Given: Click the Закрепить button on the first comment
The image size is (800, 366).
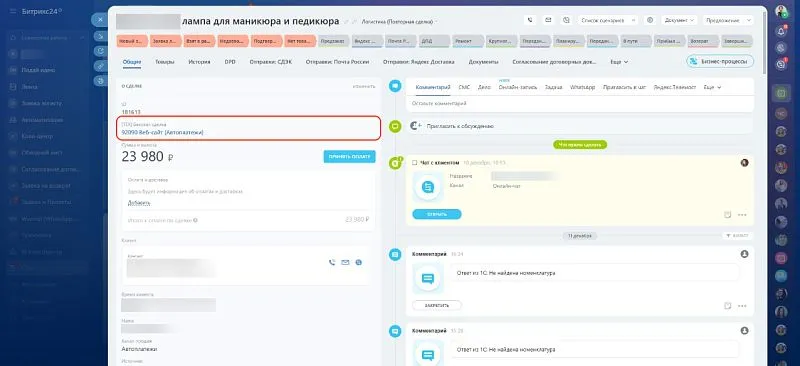Looking at the screenshot, I should (437, 305).
